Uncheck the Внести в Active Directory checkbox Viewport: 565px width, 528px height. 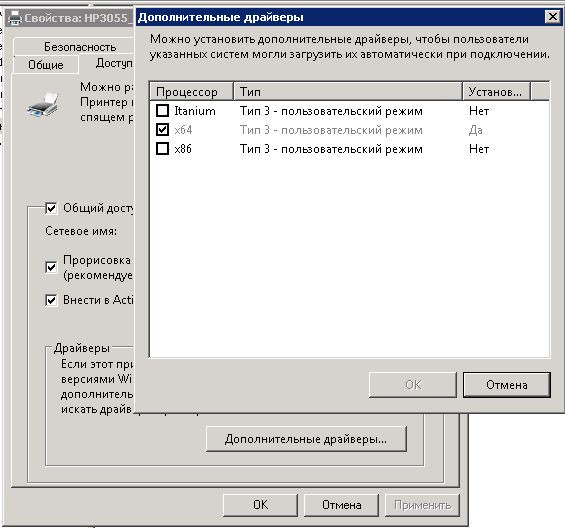(51, 300)
